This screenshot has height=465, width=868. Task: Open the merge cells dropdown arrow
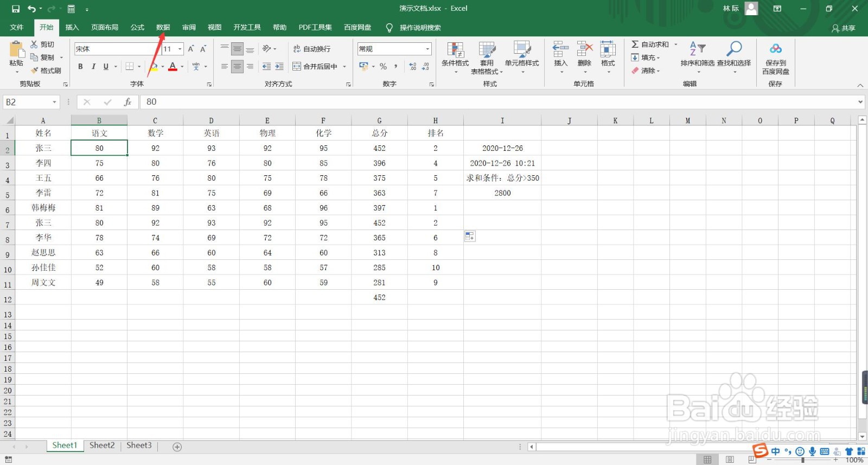tap(344, 67)
